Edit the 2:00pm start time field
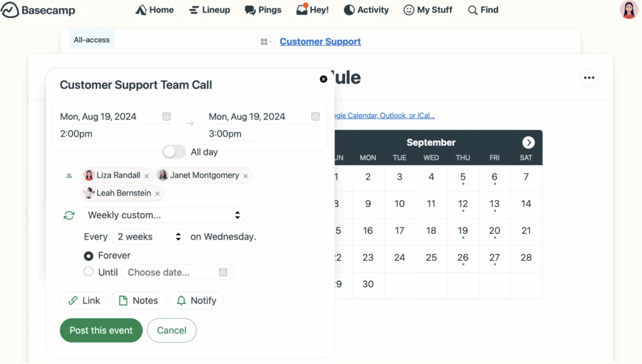642x364 pixels. tap(76, 134)
